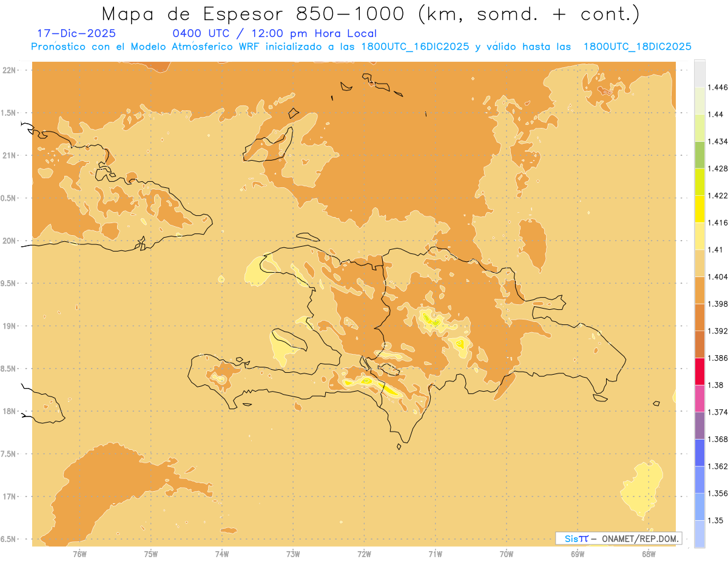Select the colorbar value '1.416'

(x=717, y=222)
